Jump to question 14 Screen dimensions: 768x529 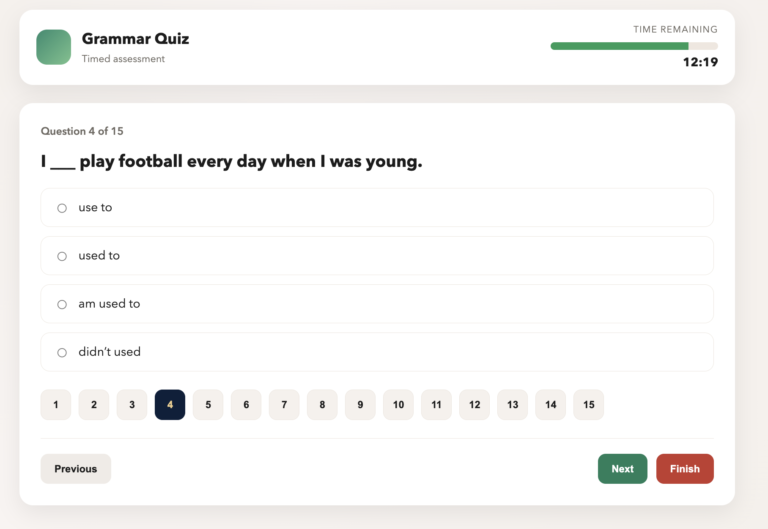pyautogui.click(x=550, y=405)
